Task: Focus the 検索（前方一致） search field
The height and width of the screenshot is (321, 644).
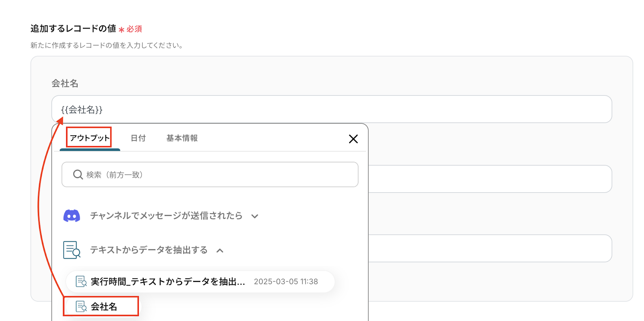Action: click(x=217, y=175)
